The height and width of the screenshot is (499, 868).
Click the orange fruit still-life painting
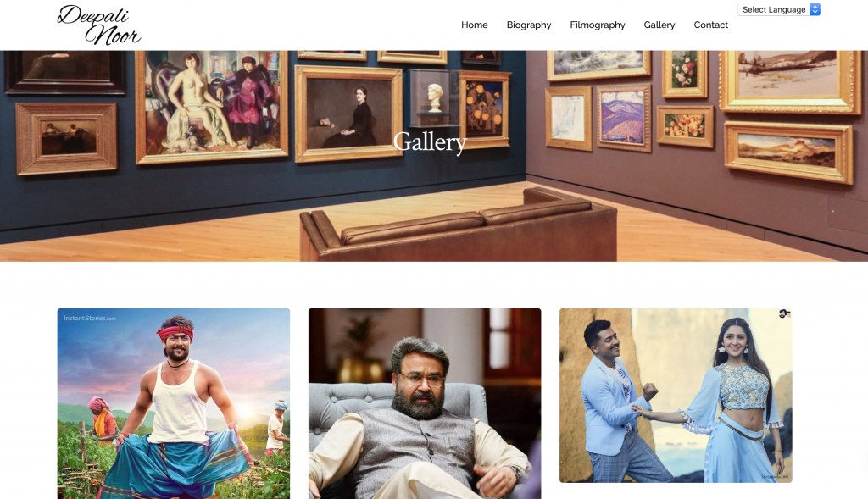point(685,127)
